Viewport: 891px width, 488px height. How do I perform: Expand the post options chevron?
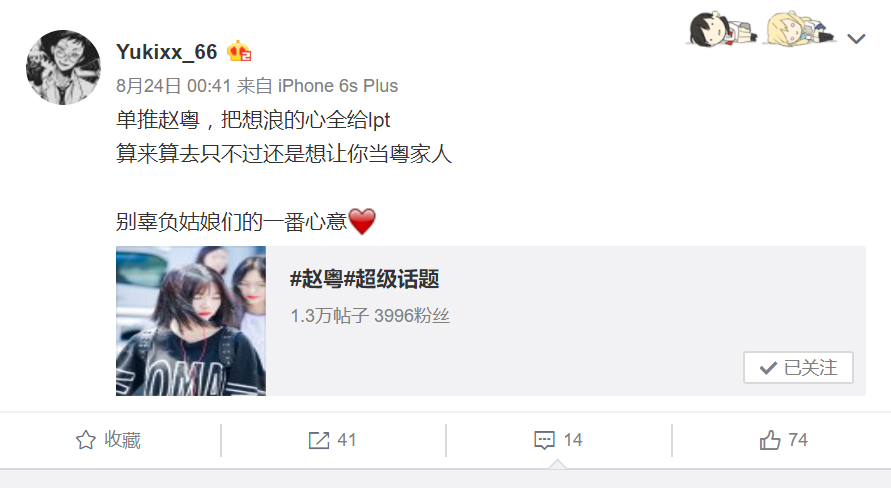[856, 39]
